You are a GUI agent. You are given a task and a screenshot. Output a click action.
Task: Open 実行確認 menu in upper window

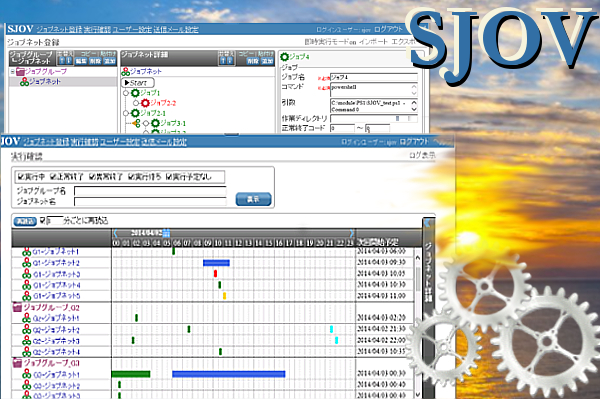click(x=97, y=29)
